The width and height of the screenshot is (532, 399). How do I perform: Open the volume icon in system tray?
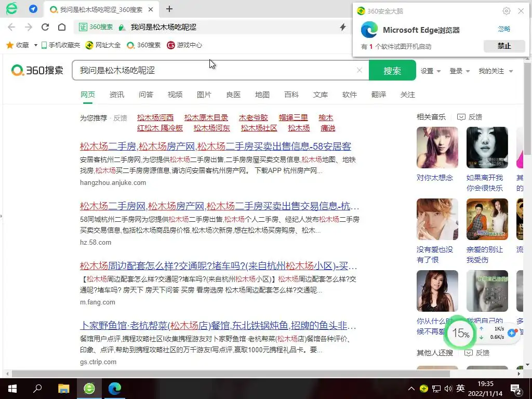(x=448, y=389)
